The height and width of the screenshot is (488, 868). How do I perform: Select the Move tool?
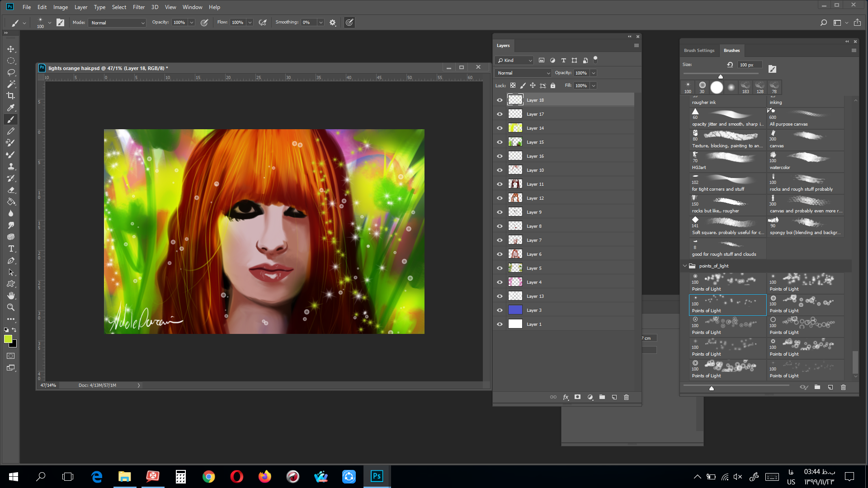tap(11, 49)
